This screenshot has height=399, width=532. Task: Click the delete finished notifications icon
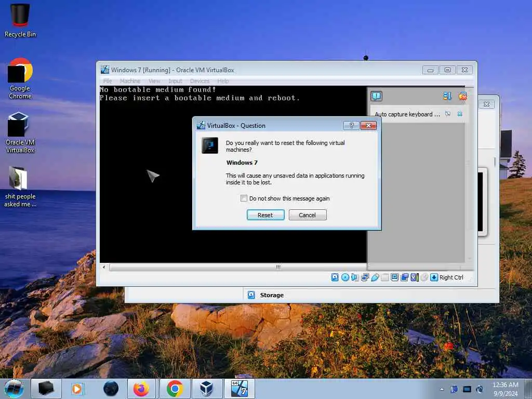(x=462, y=96)
